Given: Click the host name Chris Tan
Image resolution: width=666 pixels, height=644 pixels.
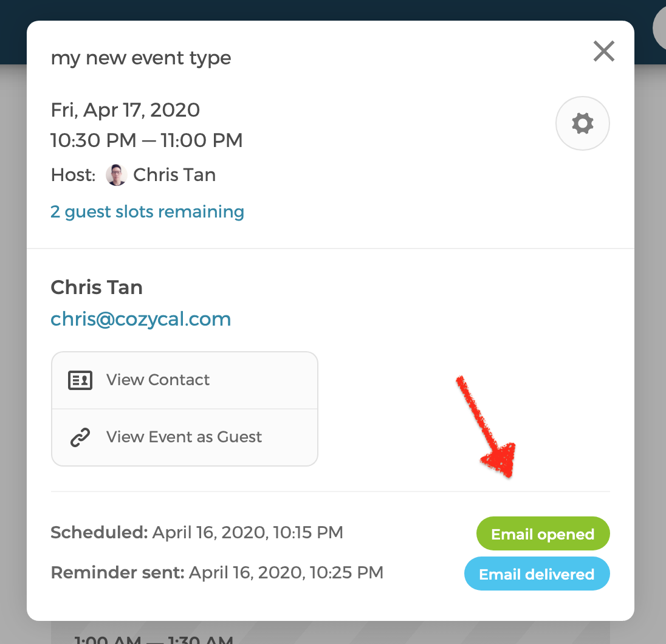Looking at the screenshot, I should [174, 175].
